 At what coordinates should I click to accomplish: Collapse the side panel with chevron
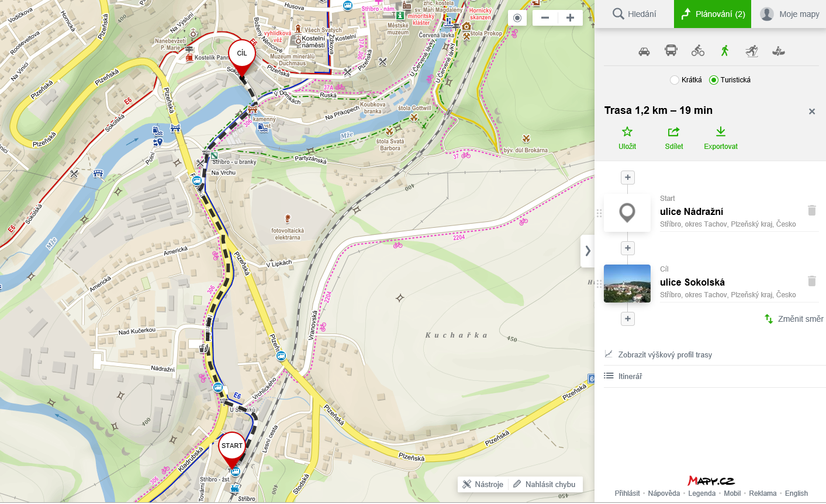tap(587, 251)
